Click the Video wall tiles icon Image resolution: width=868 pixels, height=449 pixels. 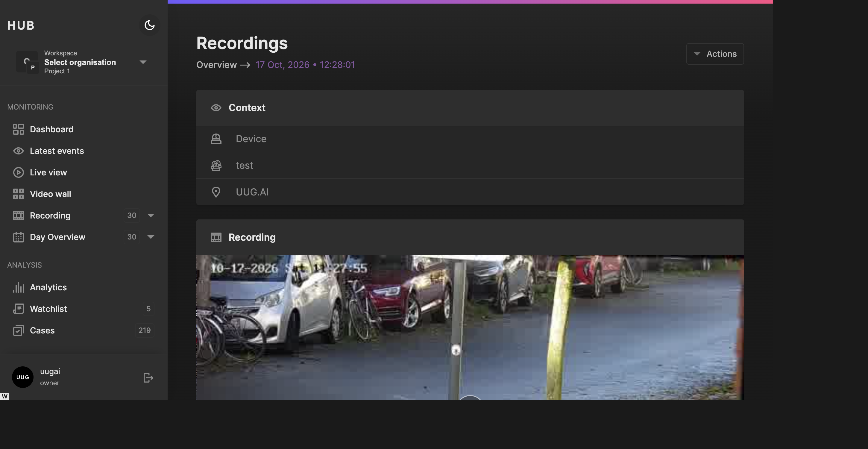click(19, 194)
